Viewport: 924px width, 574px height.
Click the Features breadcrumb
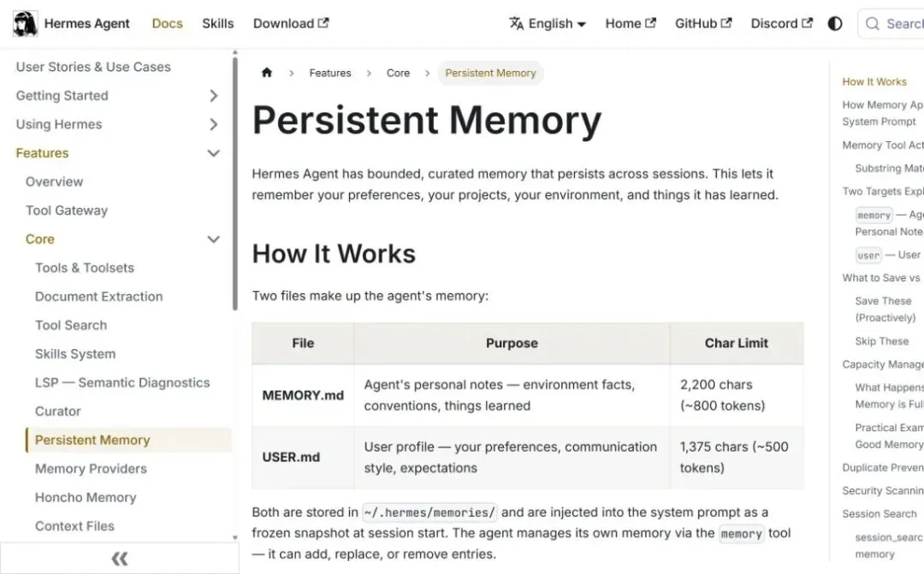coord(330,73)
